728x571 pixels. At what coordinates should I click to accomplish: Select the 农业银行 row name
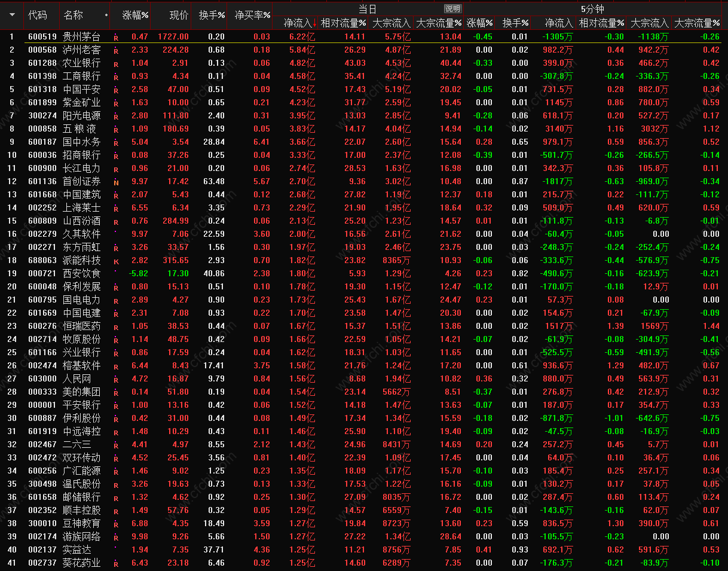(82, 63)
